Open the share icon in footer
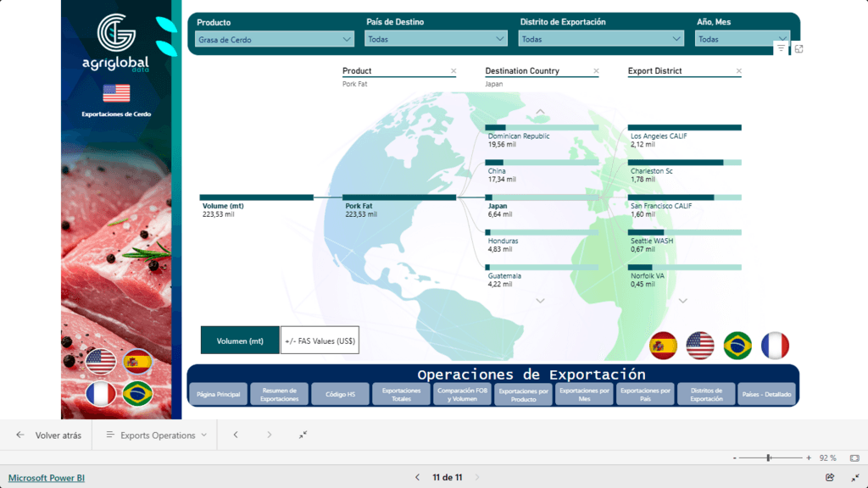The width and height of the screenshot is (868, 488). pyautogui.click(x=830, y=478)
